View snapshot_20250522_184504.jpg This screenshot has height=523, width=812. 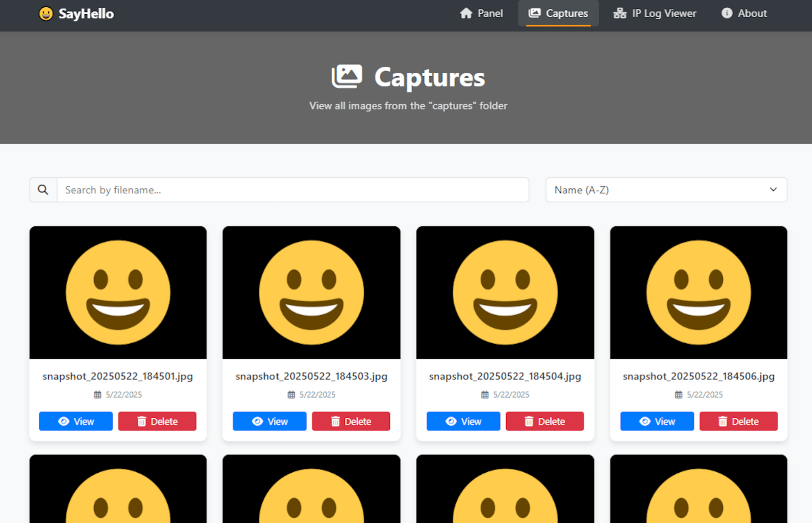[x=463, y=421]
